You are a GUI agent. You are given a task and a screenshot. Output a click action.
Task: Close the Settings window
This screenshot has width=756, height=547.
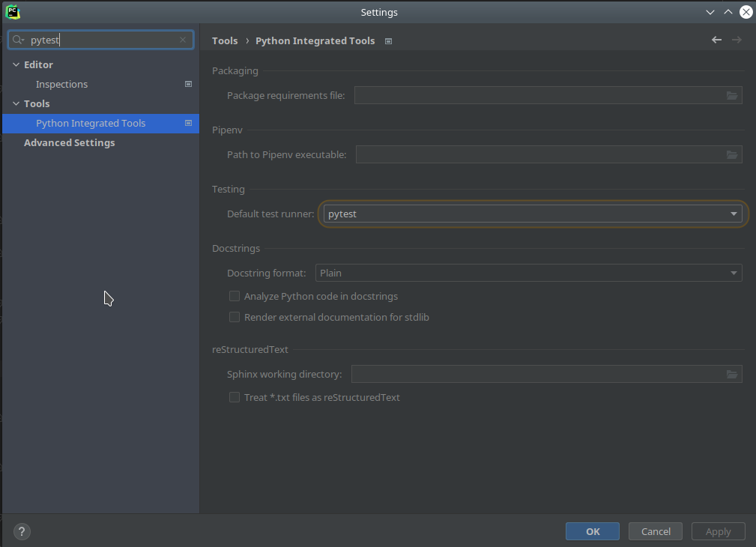coord(746,12)
